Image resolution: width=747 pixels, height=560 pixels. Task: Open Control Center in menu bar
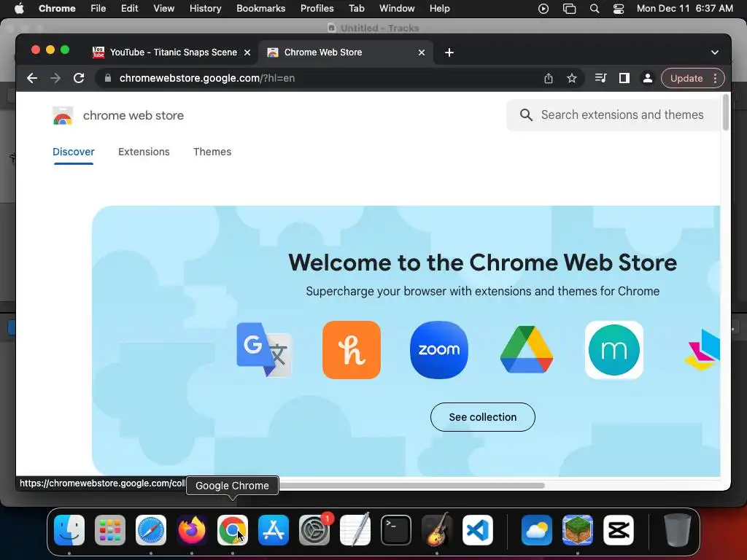619,9
